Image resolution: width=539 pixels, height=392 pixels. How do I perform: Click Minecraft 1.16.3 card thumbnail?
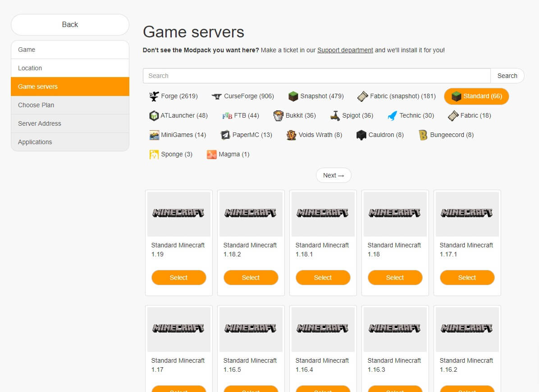[395, 329]
